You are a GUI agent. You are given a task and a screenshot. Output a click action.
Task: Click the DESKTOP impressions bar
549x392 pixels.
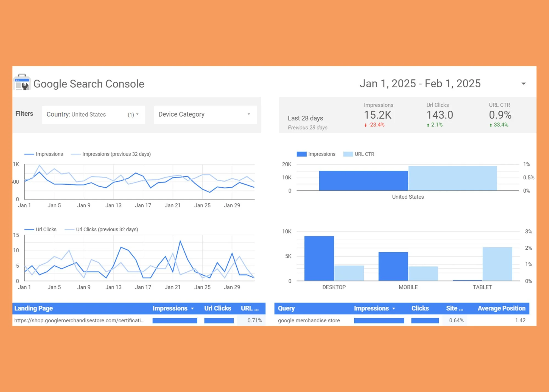(319, 258)
